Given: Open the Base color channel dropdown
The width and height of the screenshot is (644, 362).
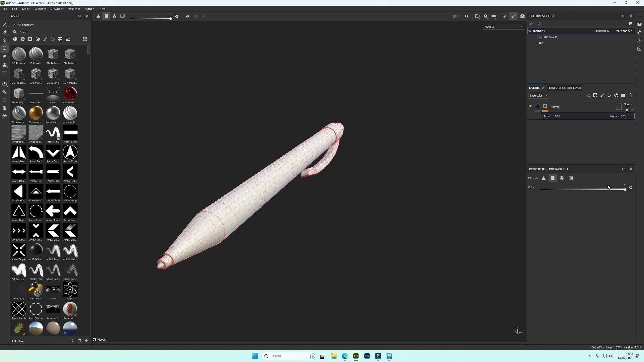Looking at the screenshot, I should pyautogui.click(x=538, y=95).
